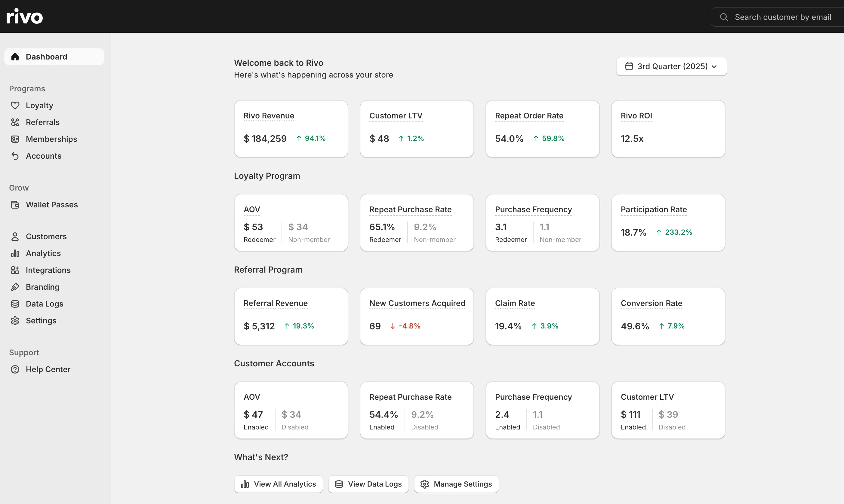Screen dimensions: 844x504
Task: Click the Integrations grid icon
Action: pos(15,270)
